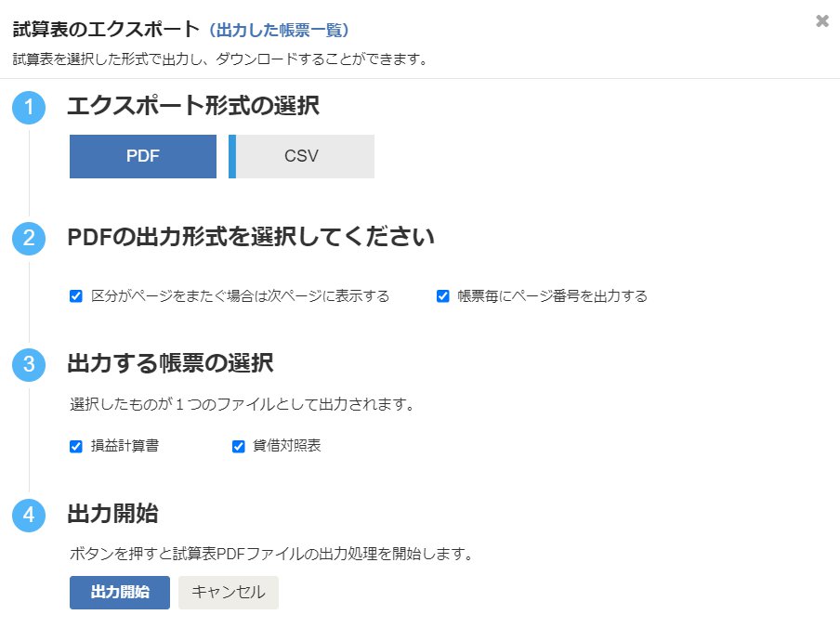Click the 出力開始 button to start export

pyautogui.click(x=119, y=593)
